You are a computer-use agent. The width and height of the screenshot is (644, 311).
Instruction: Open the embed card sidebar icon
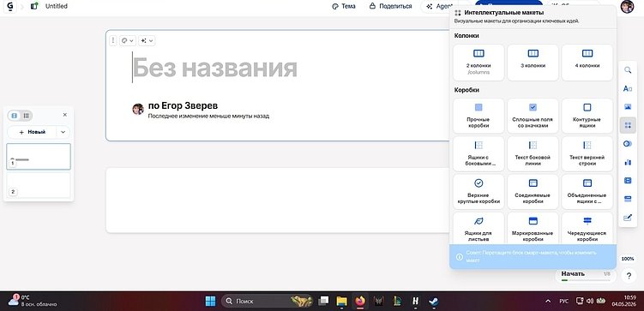tap(628, 199)
